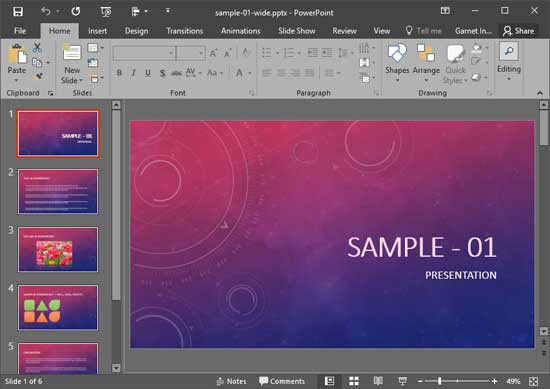
Task: Click the Paste clipboard icon
Action: tap(17, 54)
